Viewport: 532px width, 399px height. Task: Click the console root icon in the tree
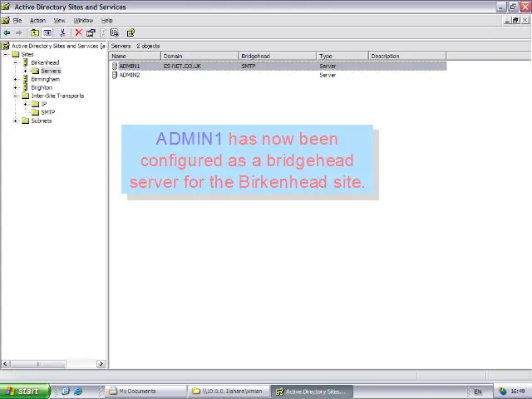click(x=6, y=46)
